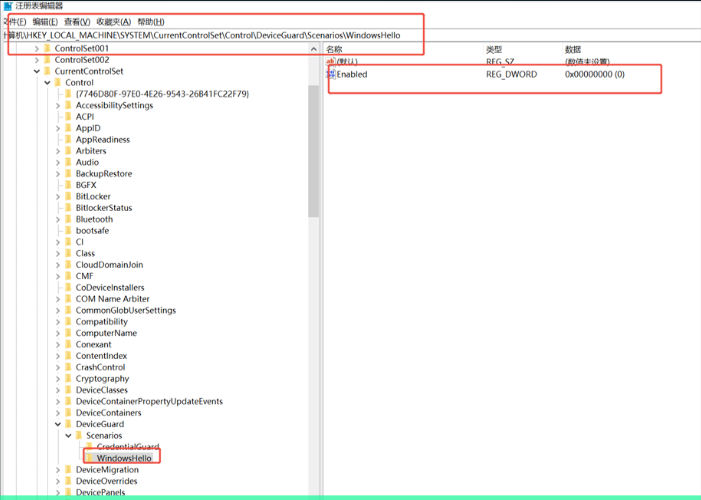Click the Audio folder icon

pos(68,162)
